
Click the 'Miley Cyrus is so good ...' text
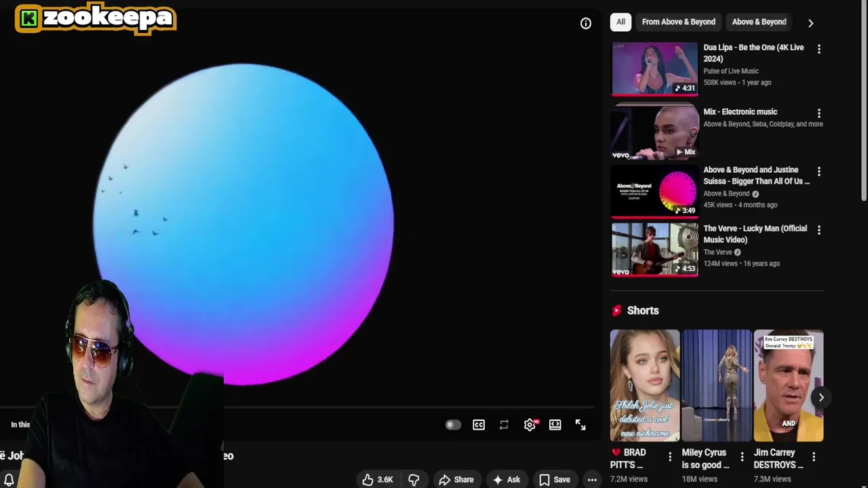706,458
